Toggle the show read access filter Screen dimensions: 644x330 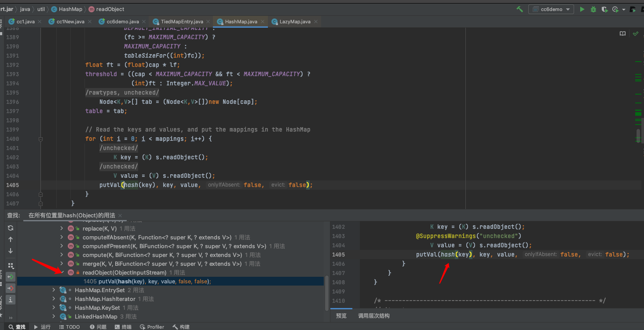pyautogui.click(x=11, y=277)
